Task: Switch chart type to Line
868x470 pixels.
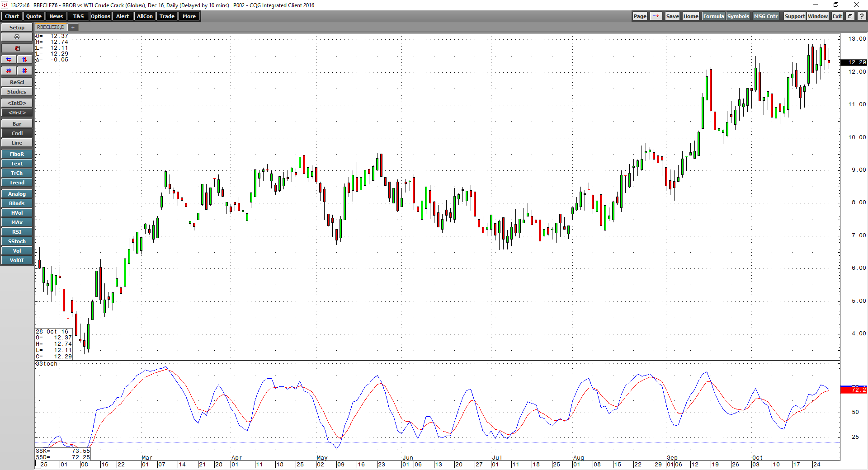Action: (17, 143)
